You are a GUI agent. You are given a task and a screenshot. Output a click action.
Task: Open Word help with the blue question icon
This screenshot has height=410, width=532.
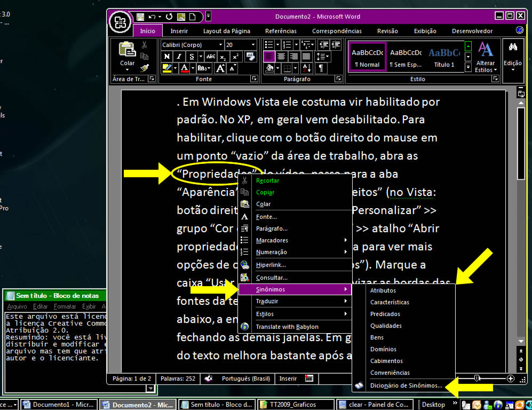(519, 30)
